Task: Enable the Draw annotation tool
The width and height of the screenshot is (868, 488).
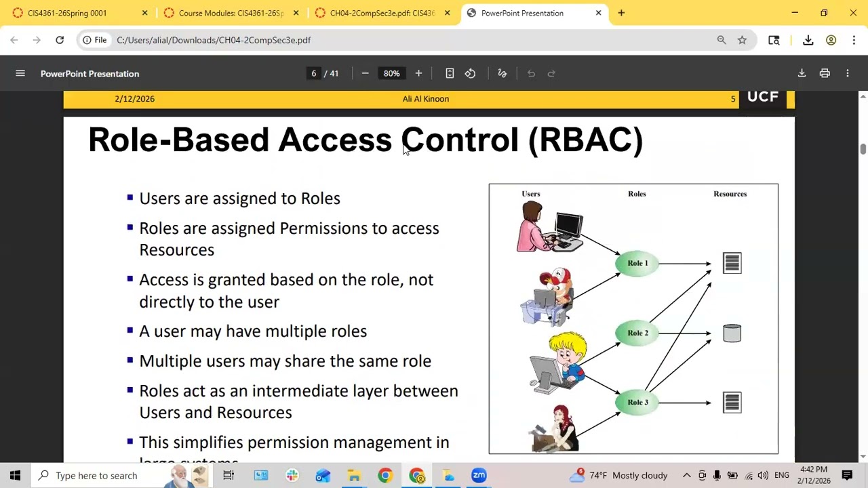Action: pos(502,73)
